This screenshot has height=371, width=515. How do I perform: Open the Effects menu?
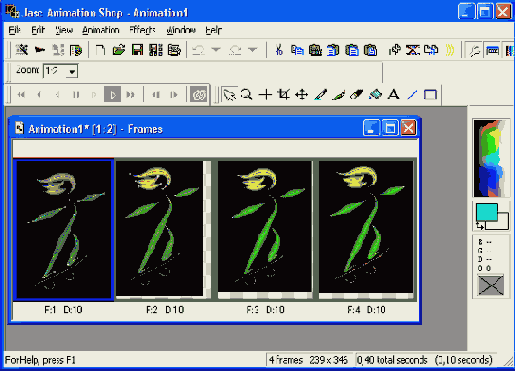[x=142, y=30]
